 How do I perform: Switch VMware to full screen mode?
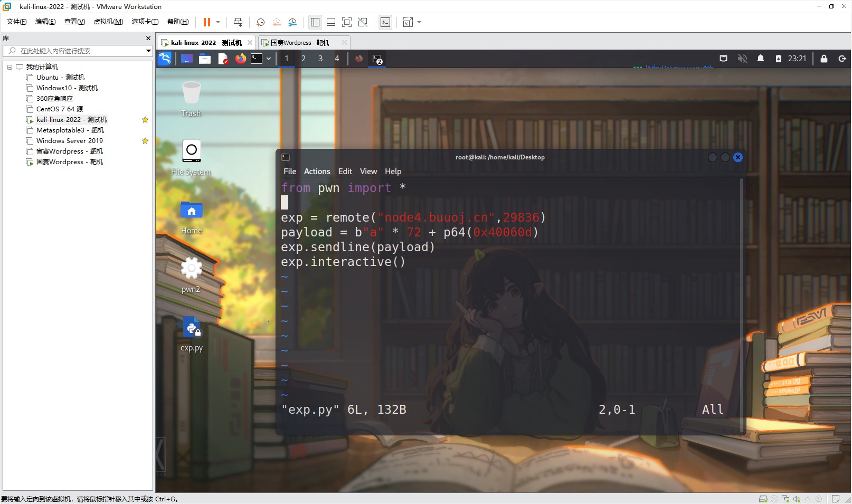(x=347, y=22)
